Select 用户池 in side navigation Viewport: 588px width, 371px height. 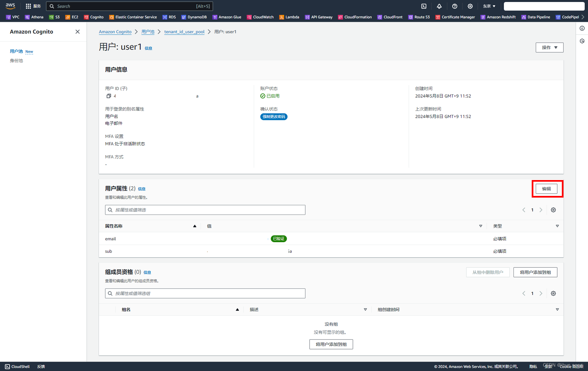16,51
